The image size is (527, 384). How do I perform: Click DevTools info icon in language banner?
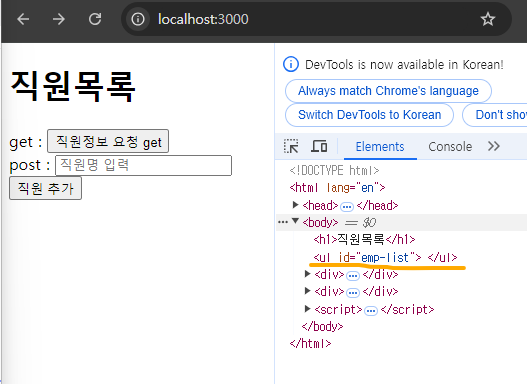tap(291, 64)
